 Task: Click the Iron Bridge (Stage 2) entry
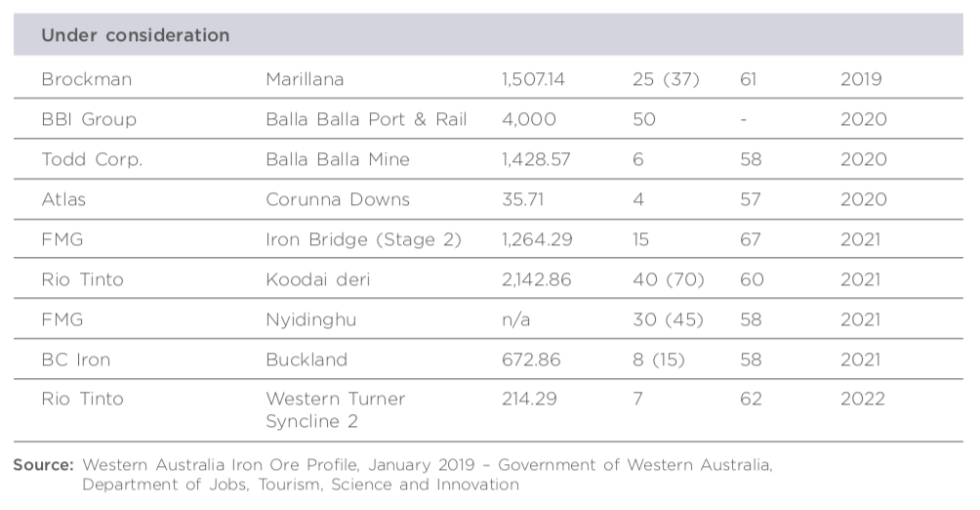tap(364, 239)
